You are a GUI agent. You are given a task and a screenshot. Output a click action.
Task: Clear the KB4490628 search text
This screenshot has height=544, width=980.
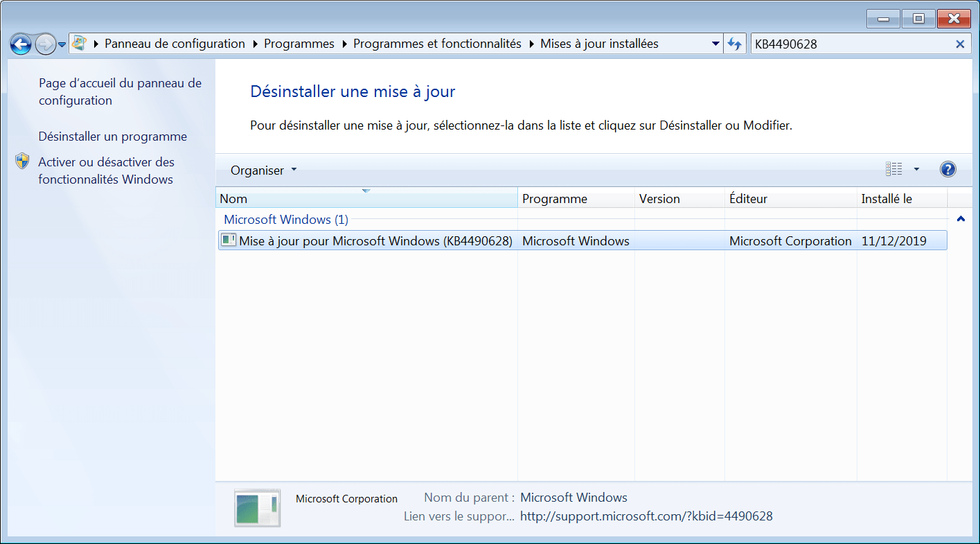pos(960,44)
